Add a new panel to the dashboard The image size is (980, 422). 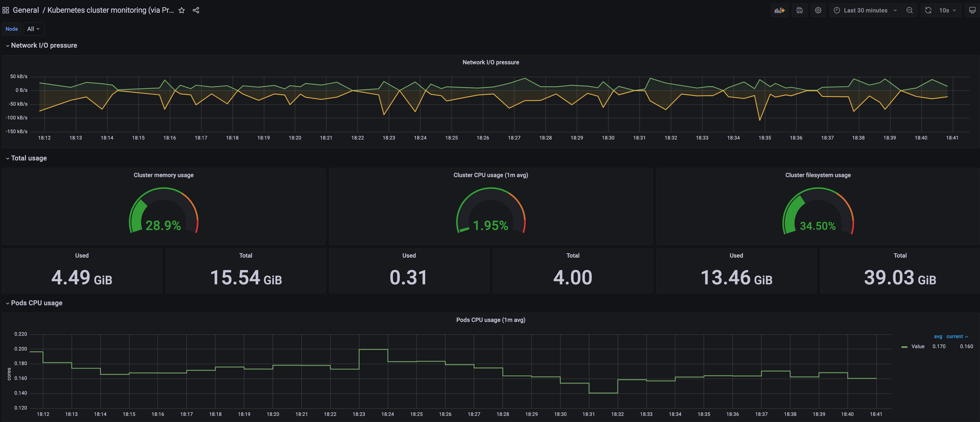[x=779, y=10]
